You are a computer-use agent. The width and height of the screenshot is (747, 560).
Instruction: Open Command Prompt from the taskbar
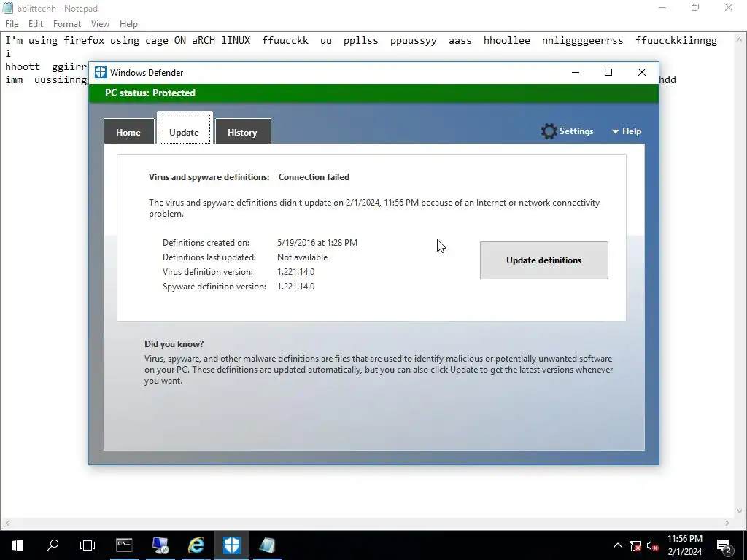tap(124, 545)
